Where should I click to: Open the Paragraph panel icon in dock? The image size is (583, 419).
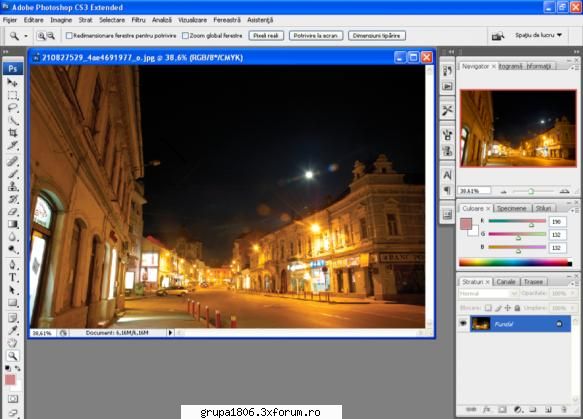(447, 191)
